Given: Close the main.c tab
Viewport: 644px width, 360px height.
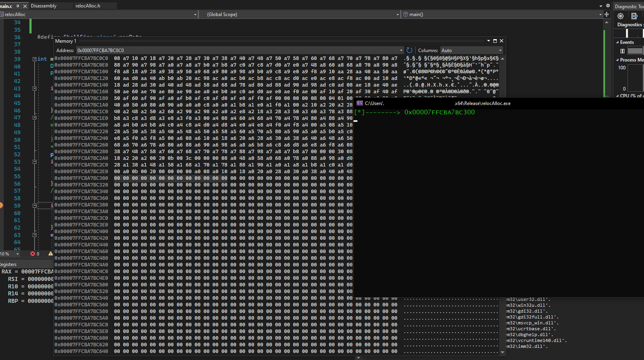Looking at the screenshot, I should tap(25, 6).
